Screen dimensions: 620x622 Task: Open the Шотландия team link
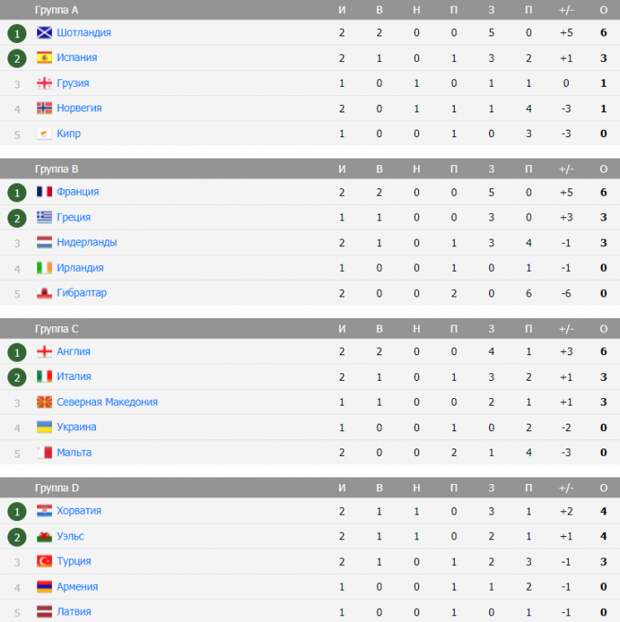84,33
